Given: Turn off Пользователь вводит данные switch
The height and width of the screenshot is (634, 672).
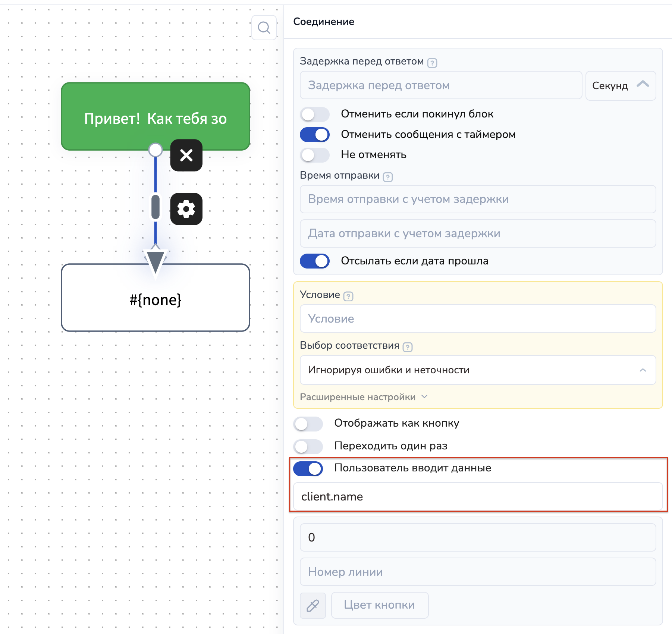Looking at the screenshot, I should pos(308,468).
